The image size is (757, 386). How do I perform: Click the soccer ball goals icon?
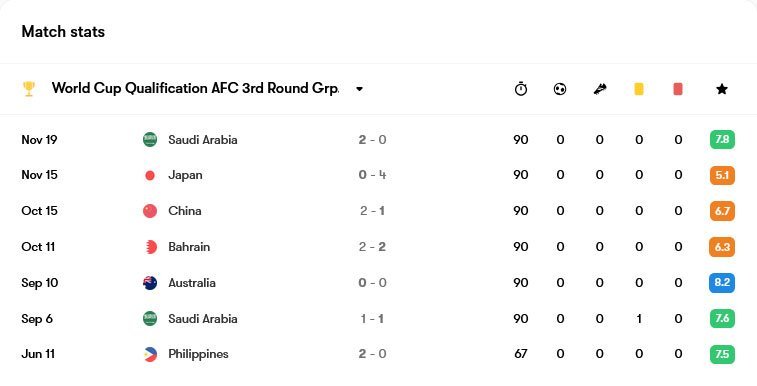point(560,89)
